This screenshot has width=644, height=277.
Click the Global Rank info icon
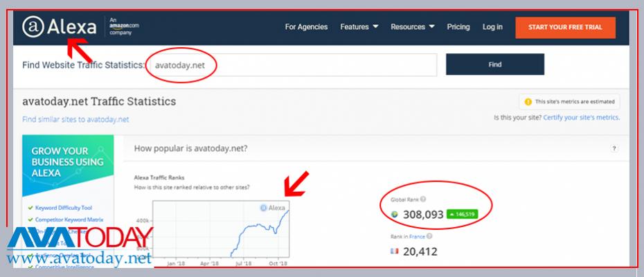(x=423, y=199)
